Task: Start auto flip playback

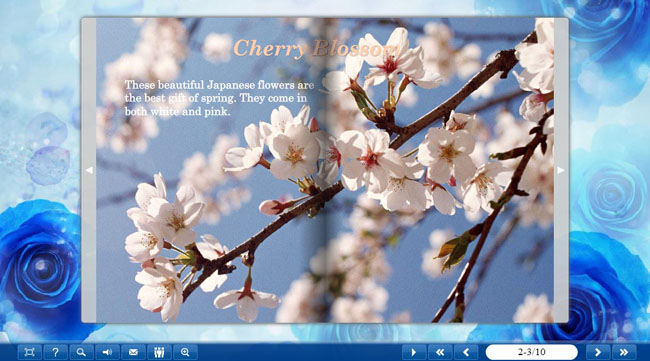Action: click(414, 352)
